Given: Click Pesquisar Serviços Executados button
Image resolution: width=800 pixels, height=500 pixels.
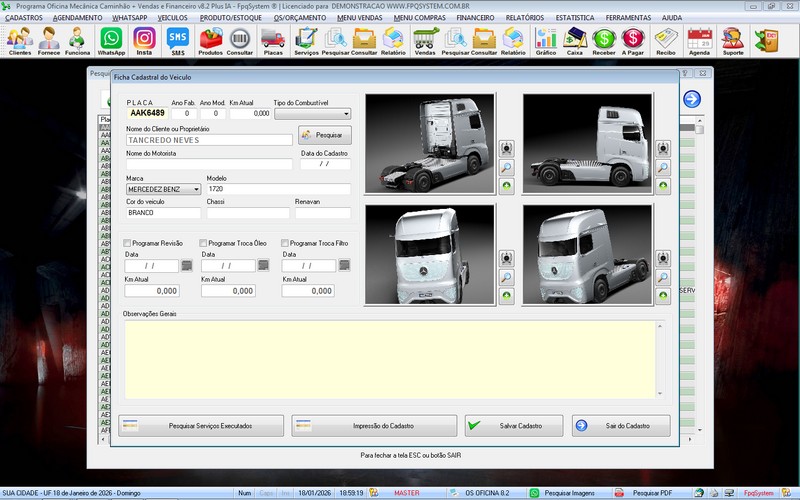Looking at the screenshot, I should point(201,426).
